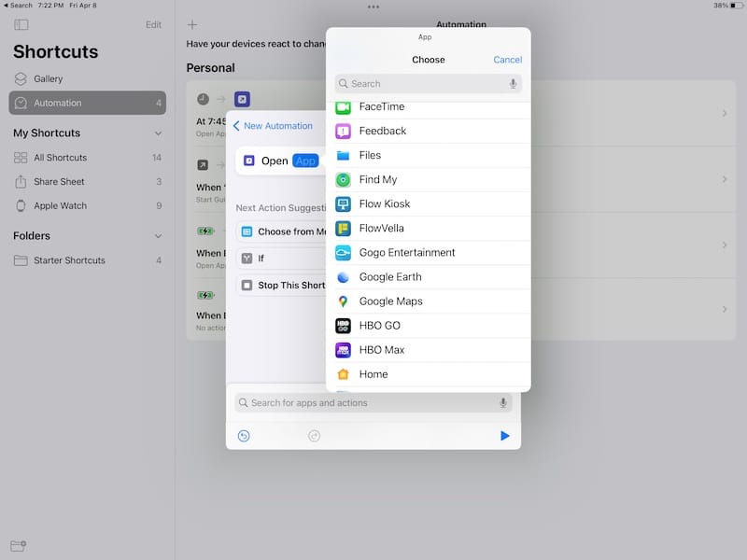Go back to New Automation
The width and height of the screenshot is (747, 560).
point(273,126)
